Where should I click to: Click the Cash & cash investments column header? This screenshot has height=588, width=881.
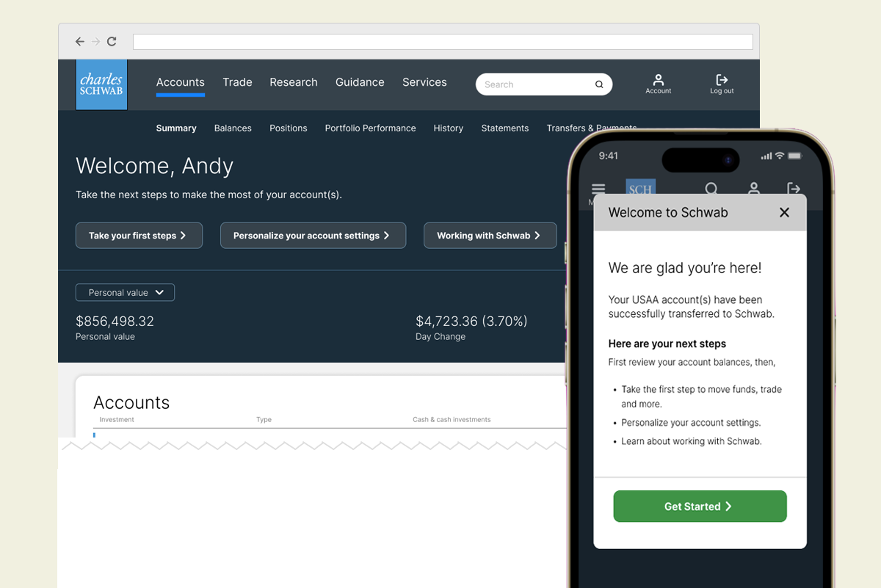[452, 420]
